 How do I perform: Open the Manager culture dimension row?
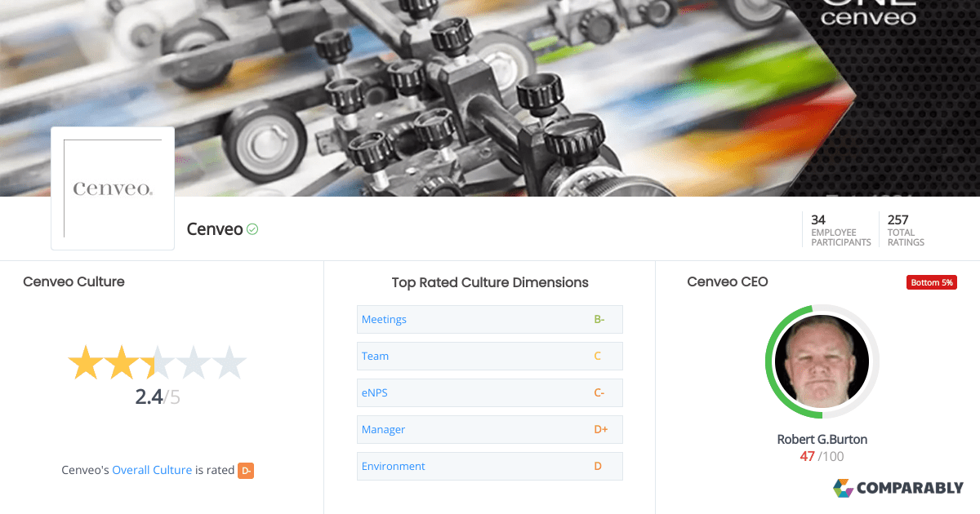490,429
